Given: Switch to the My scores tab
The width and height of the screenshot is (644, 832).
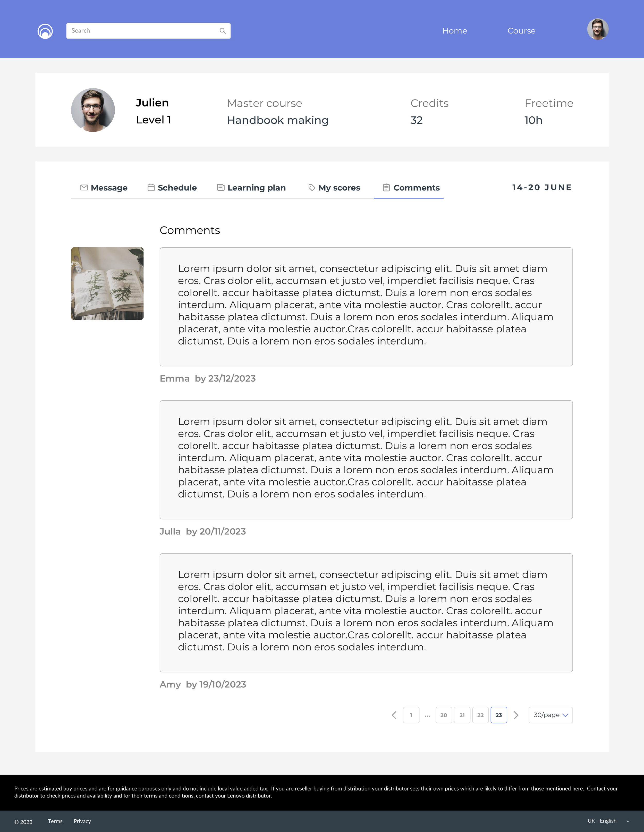Looking at the screenshot, I should tap(339, 188).
